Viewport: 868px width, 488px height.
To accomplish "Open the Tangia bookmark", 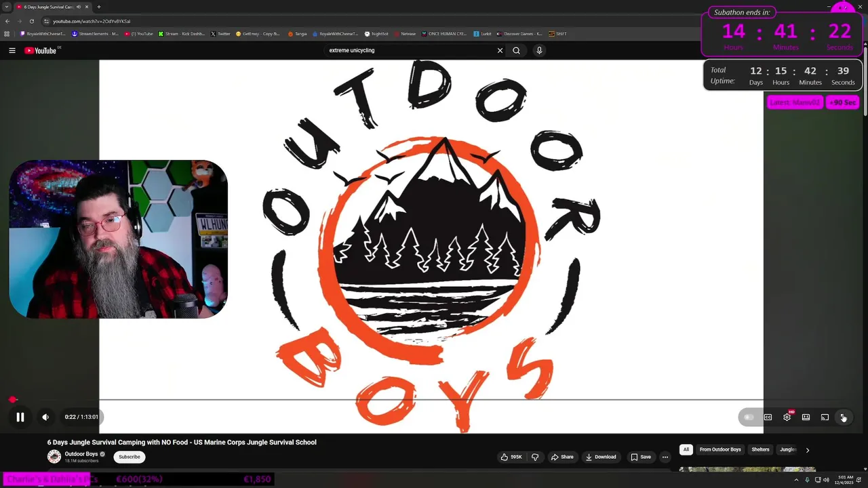I will click(298, 34).
